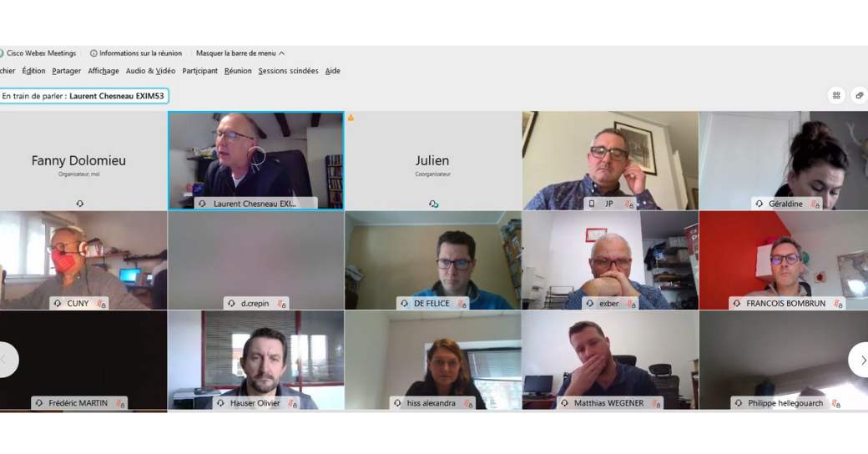The width and height of the screenshot is (868, 454).
Task: Open the grid layout view icon
Action: point(836,95)
